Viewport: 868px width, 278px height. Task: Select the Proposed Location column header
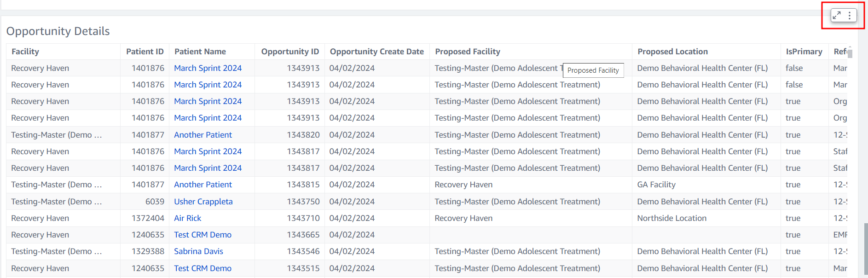[672, 52]
